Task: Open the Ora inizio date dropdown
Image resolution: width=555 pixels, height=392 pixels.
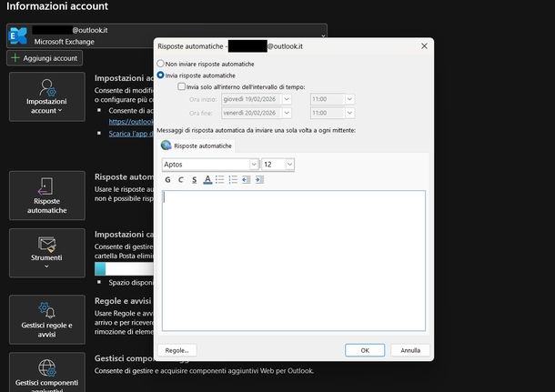Action: pyautogui.click(x=287, y=99)
